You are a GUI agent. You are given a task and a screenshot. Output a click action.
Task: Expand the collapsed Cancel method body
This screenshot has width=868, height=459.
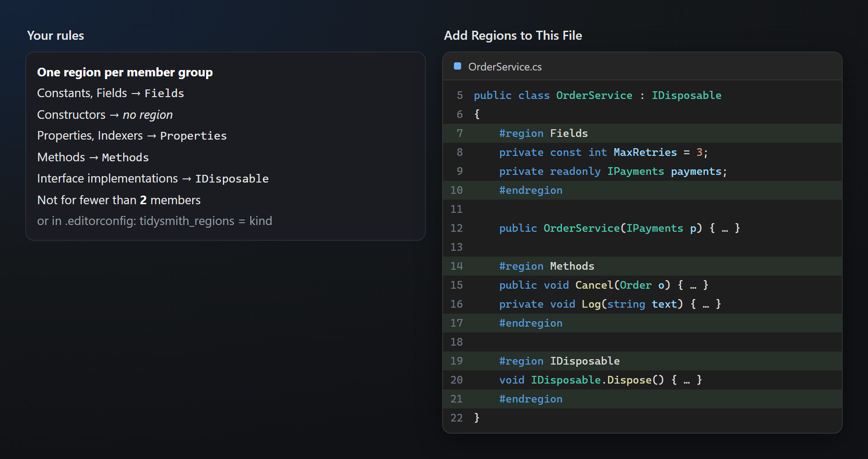[x=693, y=286]
